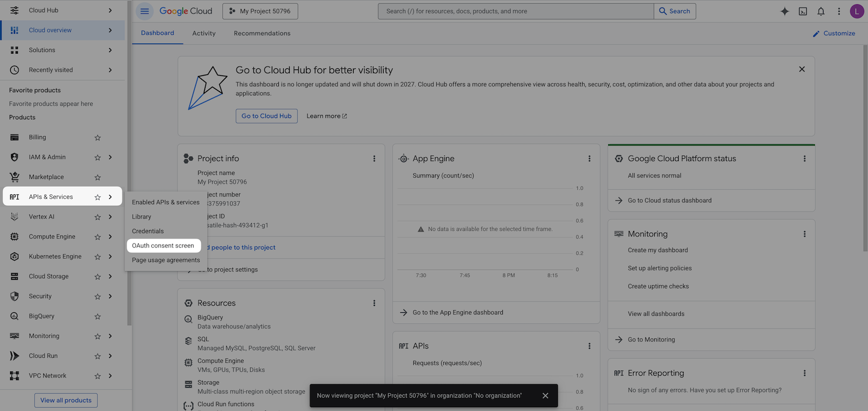Image resolution: width=868 pixels, height=411 pixels.
Task: Open Gemini AI sparkle assistant icon
Action: click(x=784, y=11)
